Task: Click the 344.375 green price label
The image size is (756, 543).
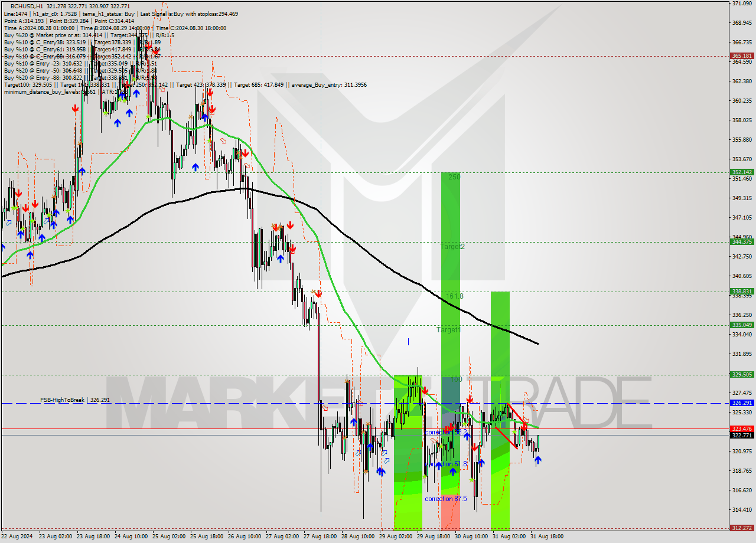Action: tap(741, 241)
